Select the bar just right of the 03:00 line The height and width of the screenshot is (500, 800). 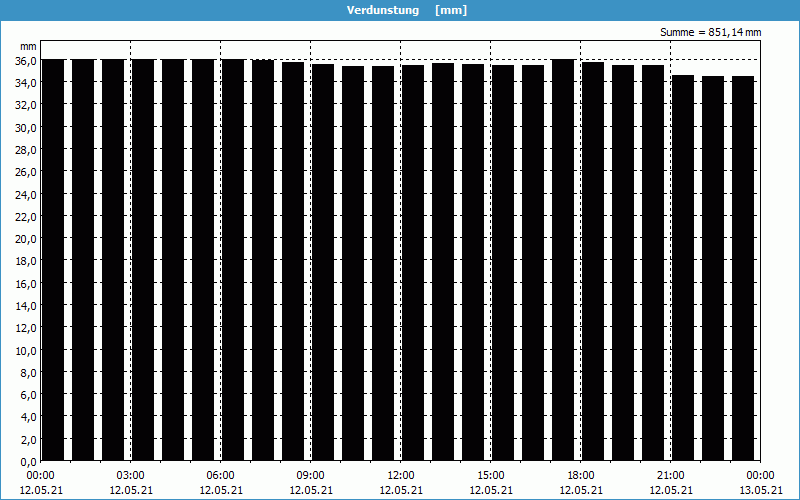tap(143, 260)
